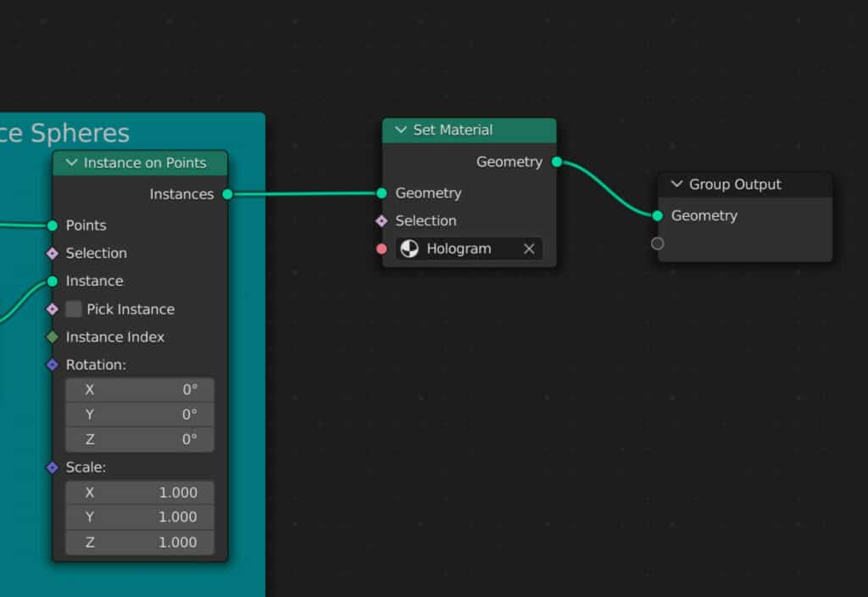Screen dimensions: 868x597
Task: Select the Rotation Z value field
Action: point(140,439)
